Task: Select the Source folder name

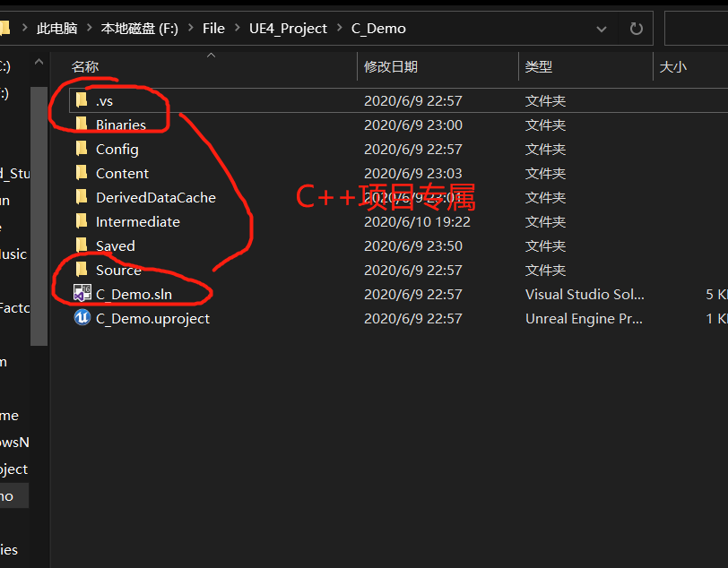Action: pyautogui.click(x=118, y=270)
